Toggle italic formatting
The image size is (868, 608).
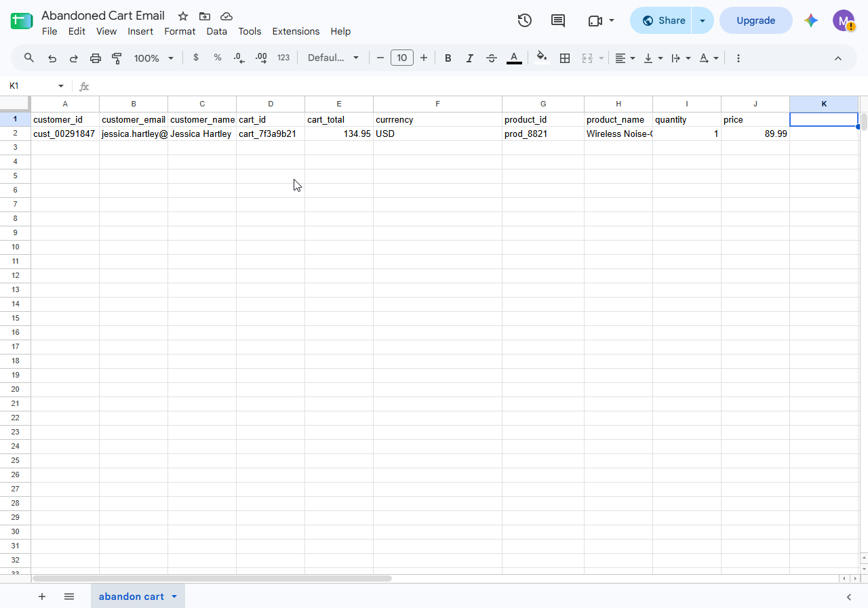coord(470,58)
